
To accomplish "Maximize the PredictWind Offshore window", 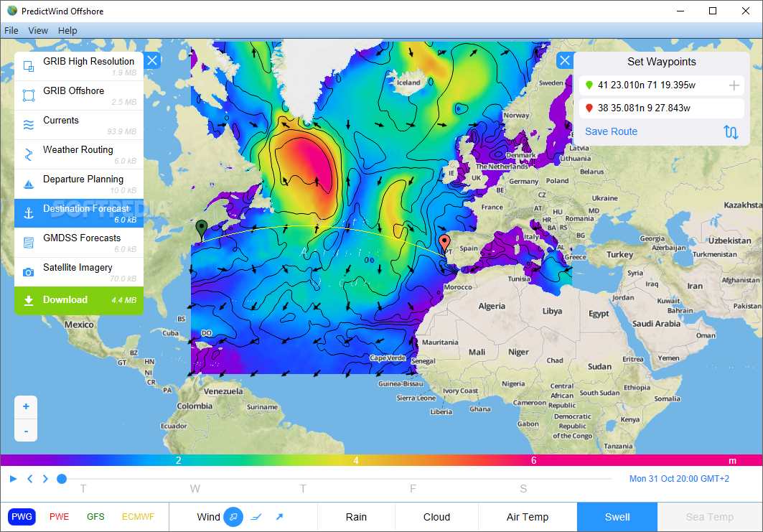I will click(x=712, y=11).
